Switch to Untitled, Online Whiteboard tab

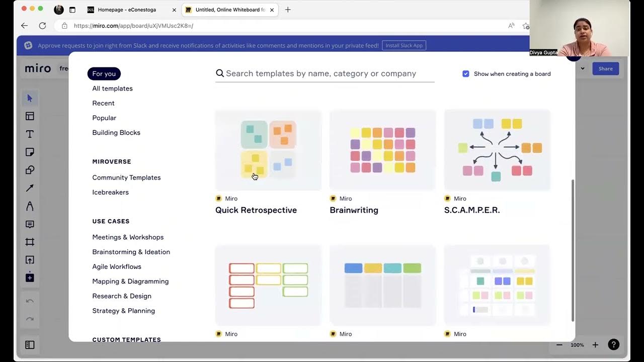pyautogui.click(x=230, y=10)
